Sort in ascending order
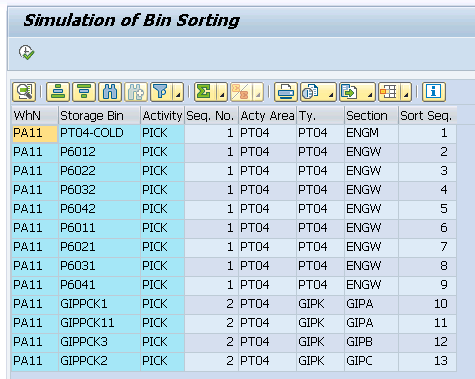 click(x=58, y=92)
